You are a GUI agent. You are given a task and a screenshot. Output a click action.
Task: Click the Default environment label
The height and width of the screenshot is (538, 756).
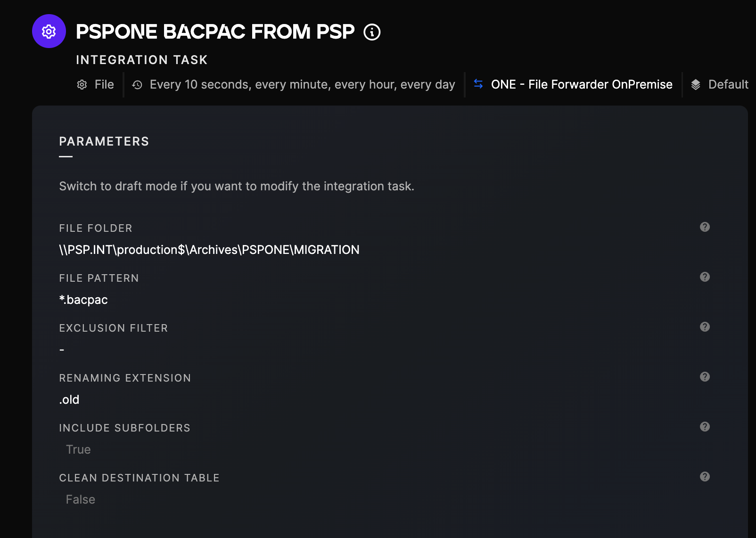pos(728,84)
